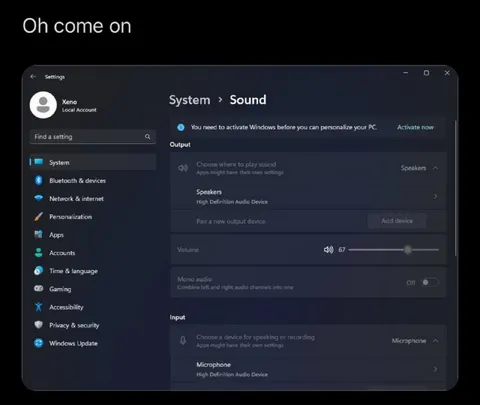Click the vertical scrollbar on the right

[x=455, y=188]
